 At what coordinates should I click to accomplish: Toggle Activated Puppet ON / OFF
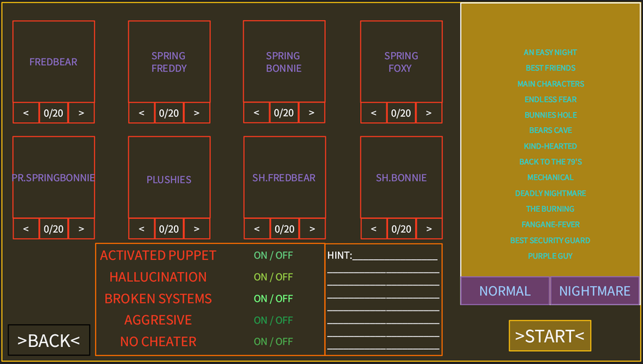click(x=273, y=256)
